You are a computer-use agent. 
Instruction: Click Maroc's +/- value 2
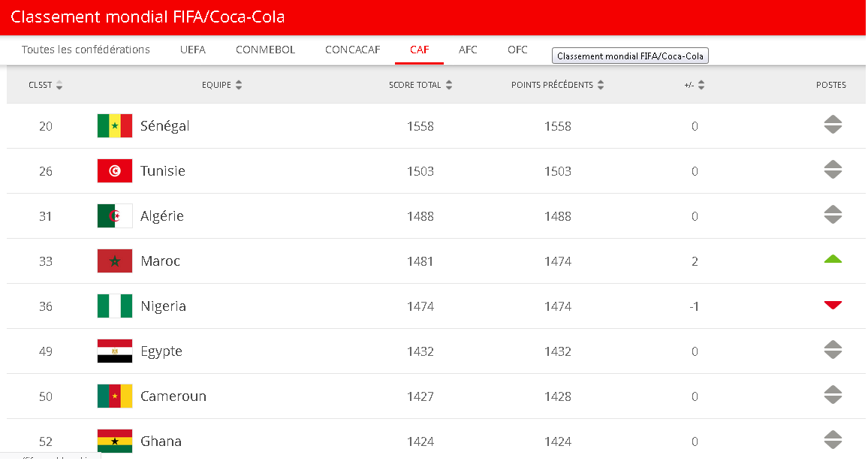[x=695, y=261]
